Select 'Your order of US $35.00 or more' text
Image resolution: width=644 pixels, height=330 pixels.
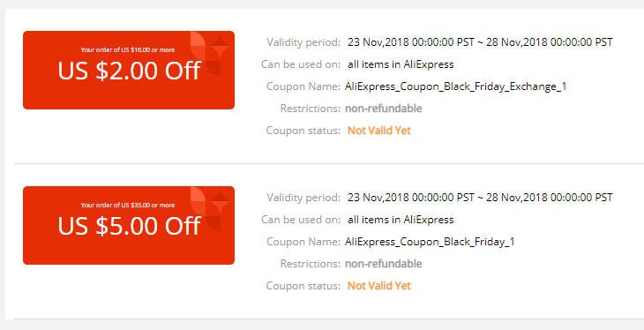pyautogui.click(x=128, y=205)
